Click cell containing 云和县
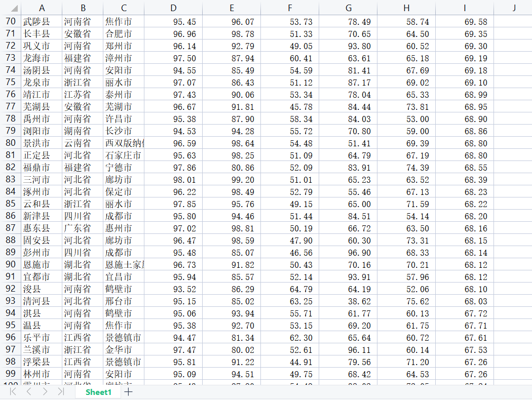This screenshot has height=400, width=532. coord(42,204)
